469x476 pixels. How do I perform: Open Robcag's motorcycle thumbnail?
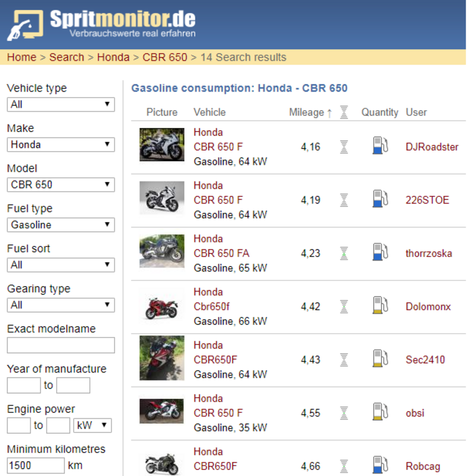(162, 464)
